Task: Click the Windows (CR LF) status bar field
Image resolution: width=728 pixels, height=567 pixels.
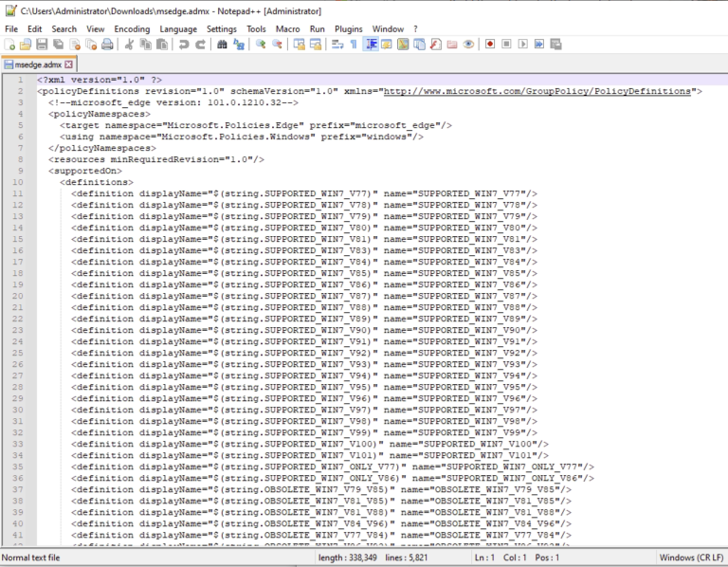Action: (688, 558)
